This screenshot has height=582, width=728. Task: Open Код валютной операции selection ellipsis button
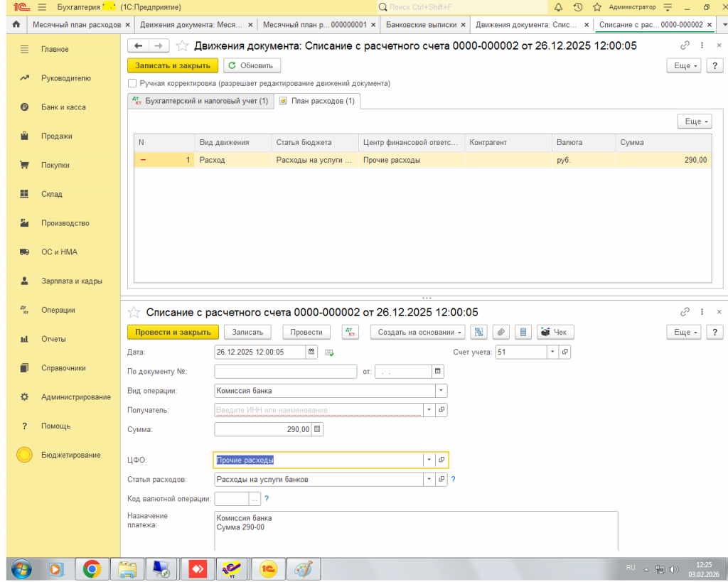point(255,499)
